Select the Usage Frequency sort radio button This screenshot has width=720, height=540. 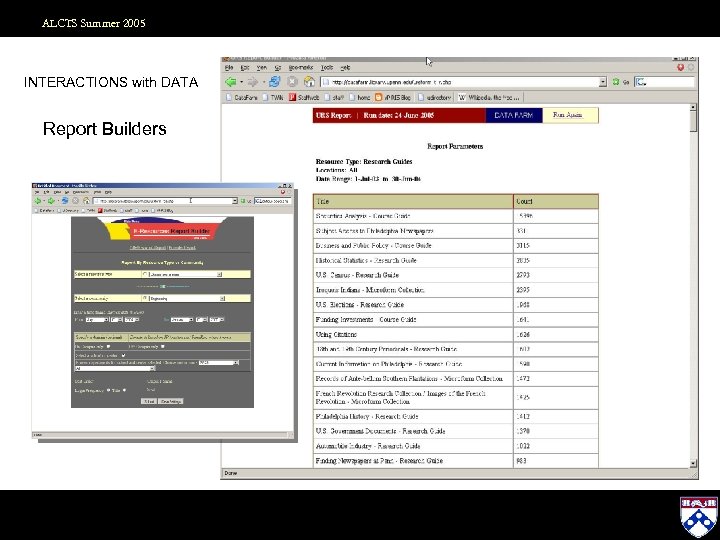[x=108, y=390]
